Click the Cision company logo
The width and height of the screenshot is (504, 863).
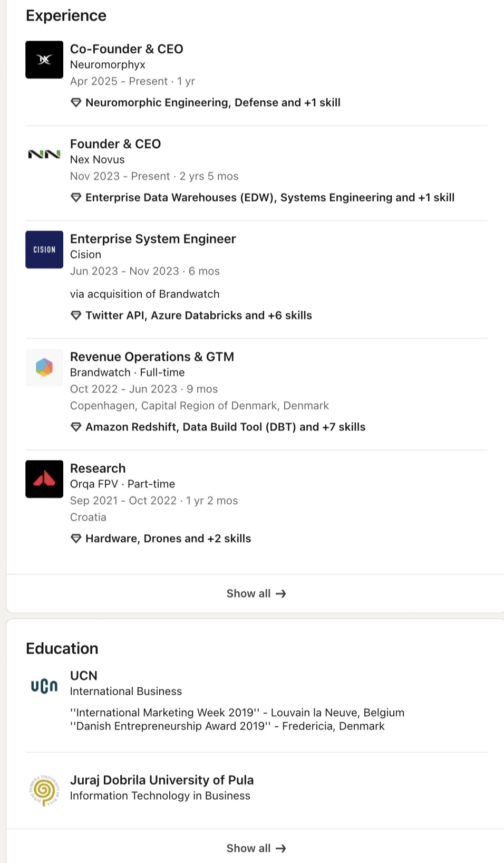[44, 250]
